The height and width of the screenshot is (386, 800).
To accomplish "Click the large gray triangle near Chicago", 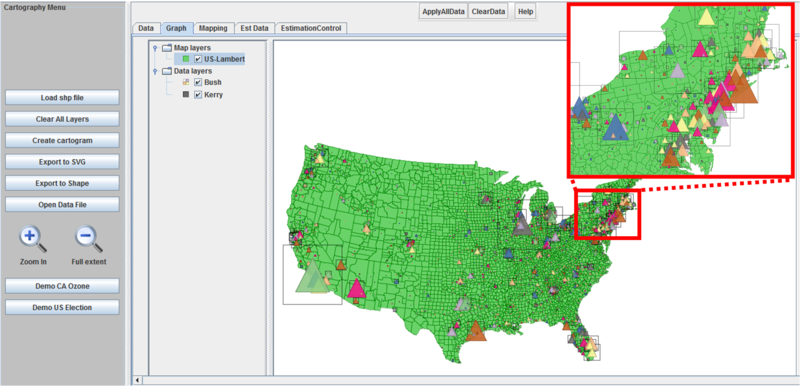I will [521, 225].
